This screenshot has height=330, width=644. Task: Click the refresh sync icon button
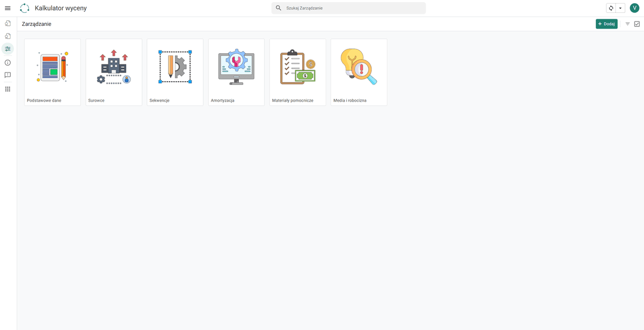611,8
